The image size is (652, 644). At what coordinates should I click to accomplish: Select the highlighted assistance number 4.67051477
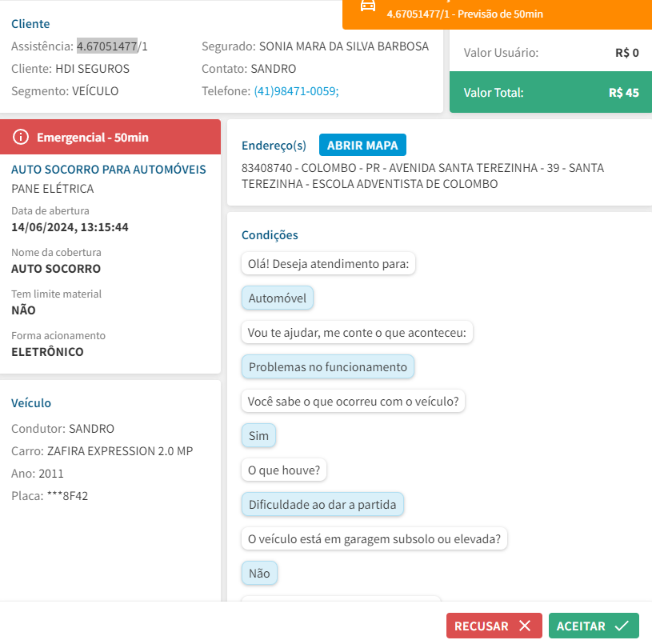click(107, 46)
